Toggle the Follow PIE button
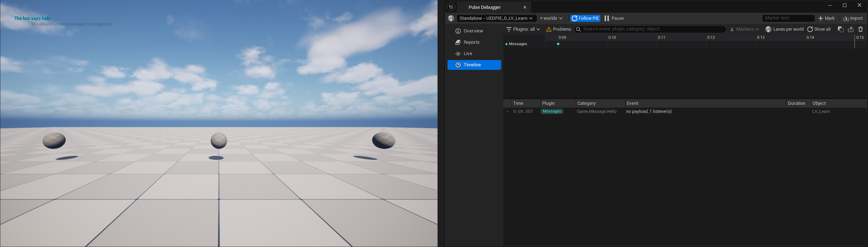This screenshot has width=868, height=247. (585, 18)
